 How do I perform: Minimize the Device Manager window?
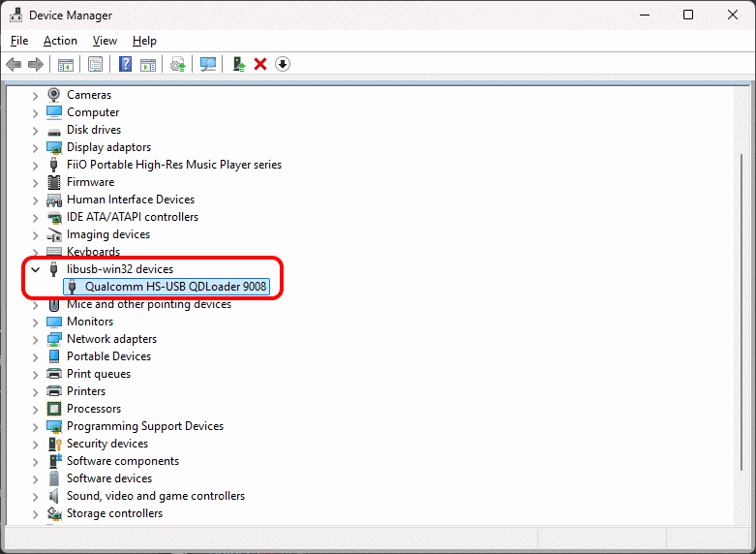click(645, 15)
